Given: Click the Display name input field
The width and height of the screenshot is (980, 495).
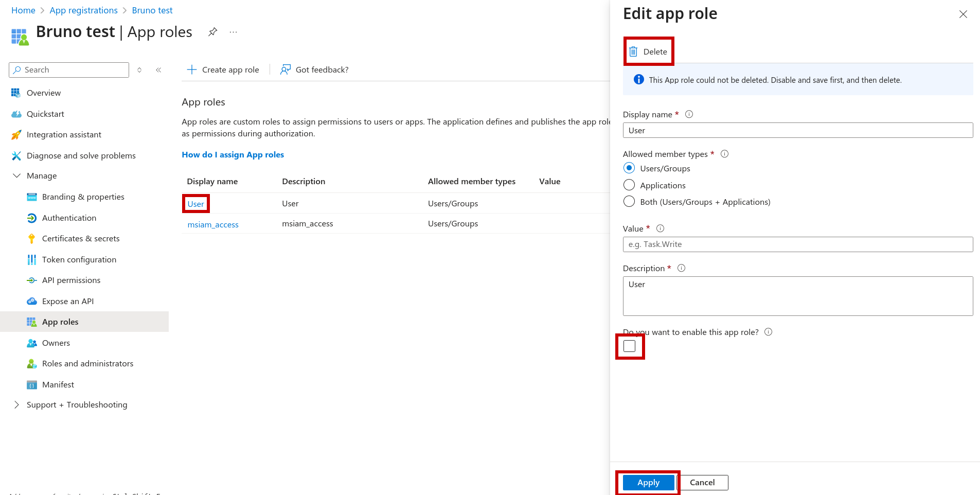Looking at the screenshot, I should tap(798, 130).
